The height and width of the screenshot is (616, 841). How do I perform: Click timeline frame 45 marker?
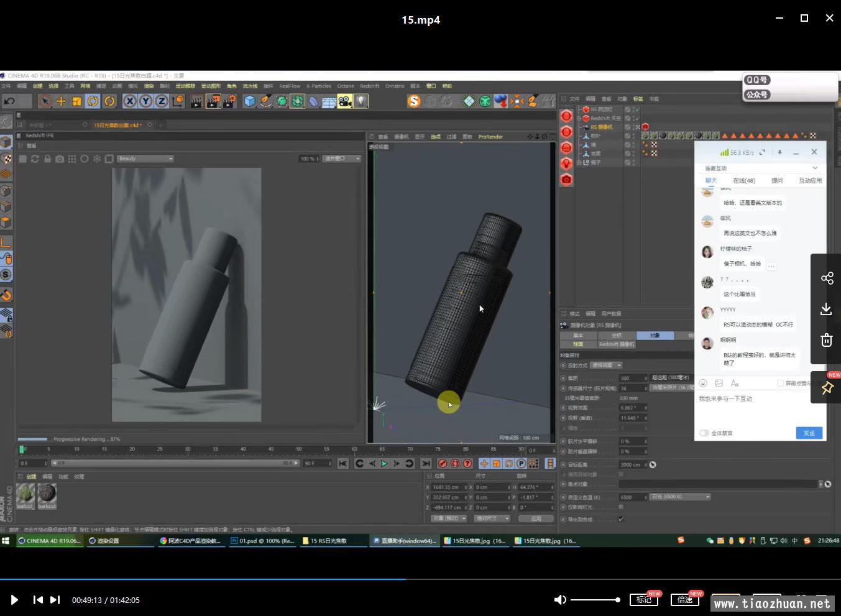[x=271, y=449]
